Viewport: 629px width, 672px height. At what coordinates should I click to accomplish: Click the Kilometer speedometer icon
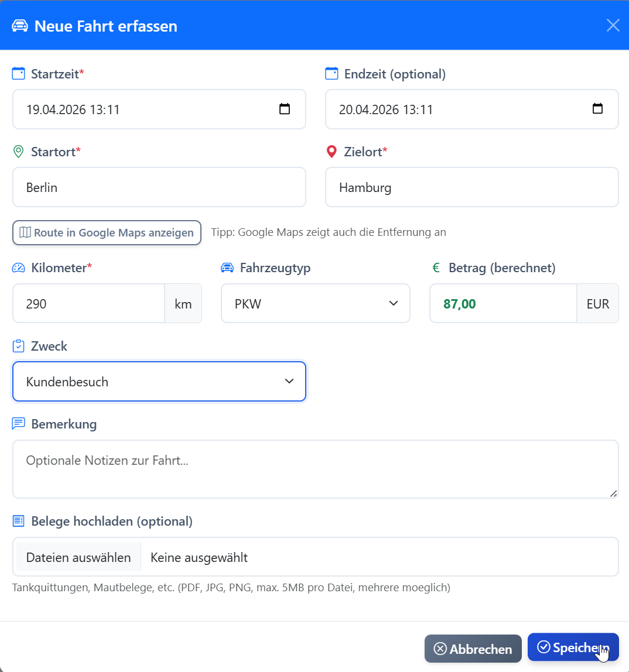point(19,268)
